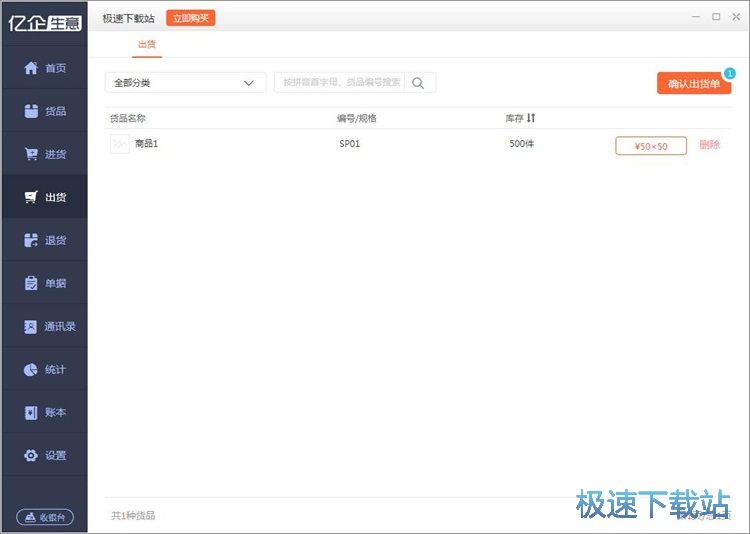Open the 通讯录 contacts section
The image size is (750, 534).
[44, 326]
